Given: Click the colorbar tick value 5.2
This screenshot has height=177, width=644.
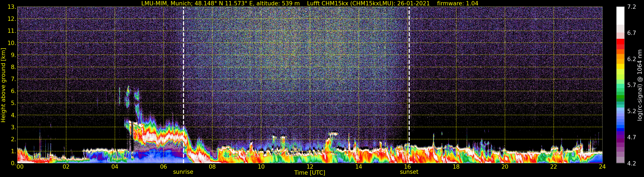Looking at the screenshot, I should point(632,111).
